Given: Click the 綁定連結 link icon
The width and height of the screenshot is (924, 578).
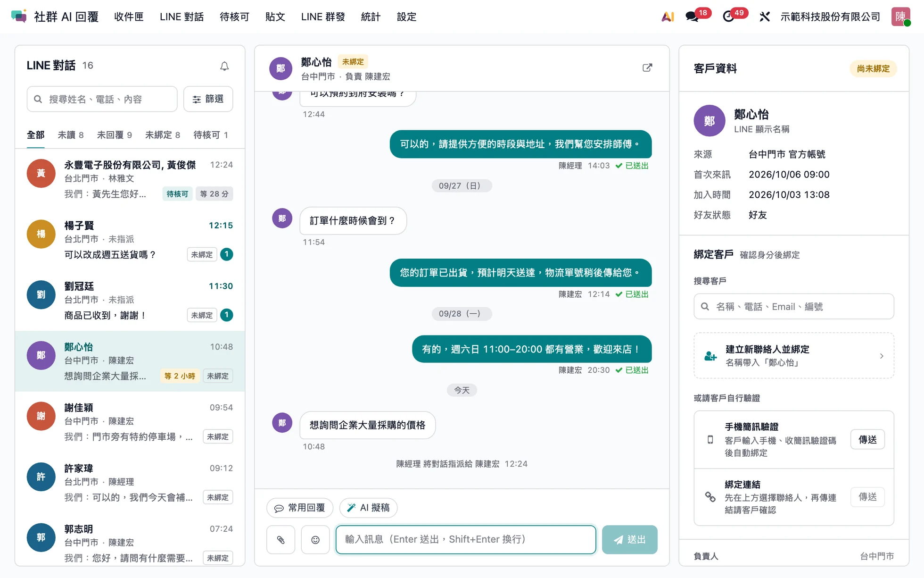Looking at the screenshot, I should tap(710, 497).
